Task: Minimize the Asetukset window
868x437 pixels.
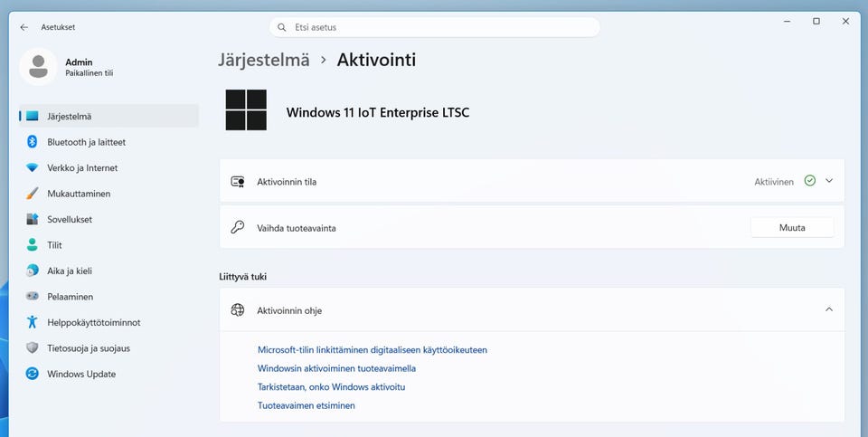Action: [x=788, y=22]
